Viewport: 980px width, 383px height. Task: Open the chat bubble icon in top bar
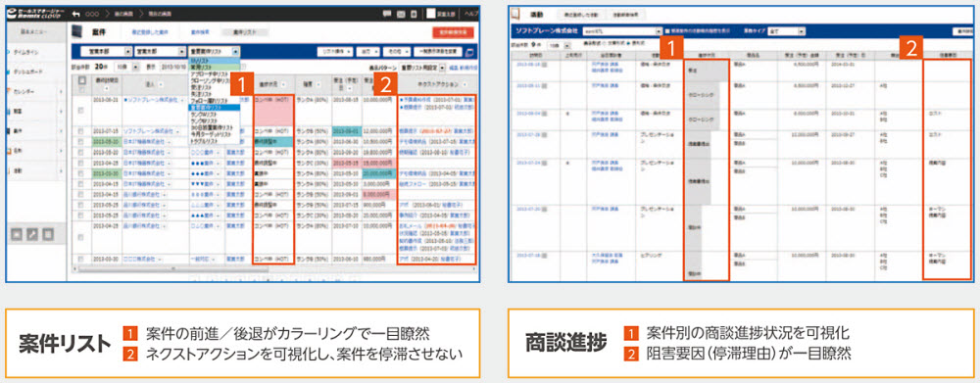[387, 13]
